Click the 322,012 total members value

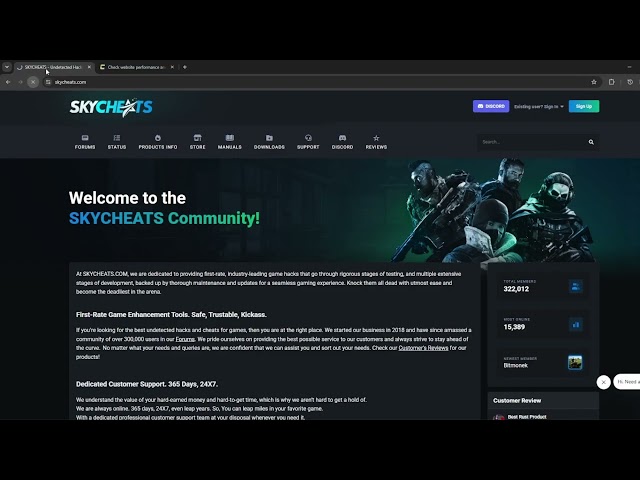pos(516,289)
